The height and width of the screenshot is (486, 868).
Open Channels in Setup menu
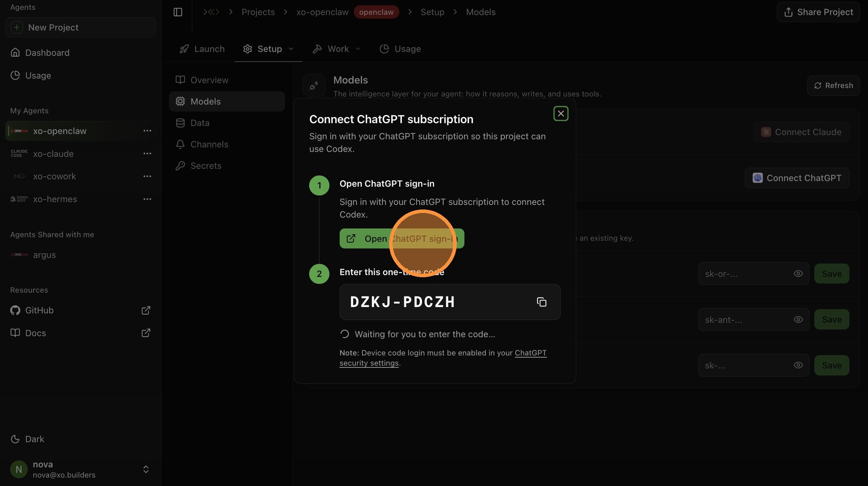coord(227,144)
